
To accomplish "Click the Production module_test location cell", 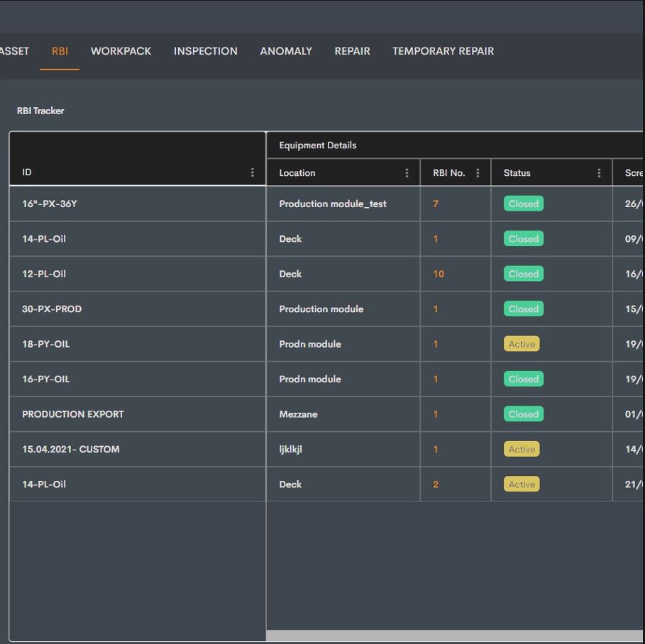I will coord(333,204).
